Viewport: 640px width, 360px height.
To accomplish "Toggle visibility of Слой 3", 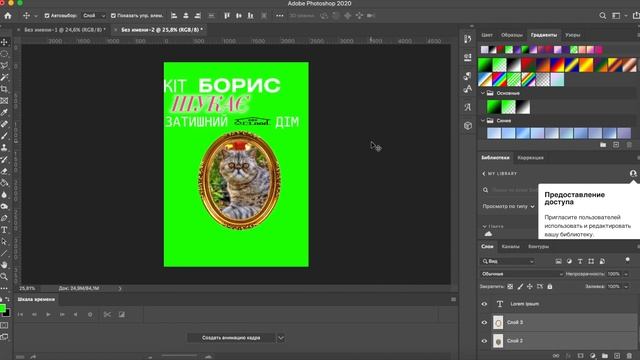I will tap(484, 322).
